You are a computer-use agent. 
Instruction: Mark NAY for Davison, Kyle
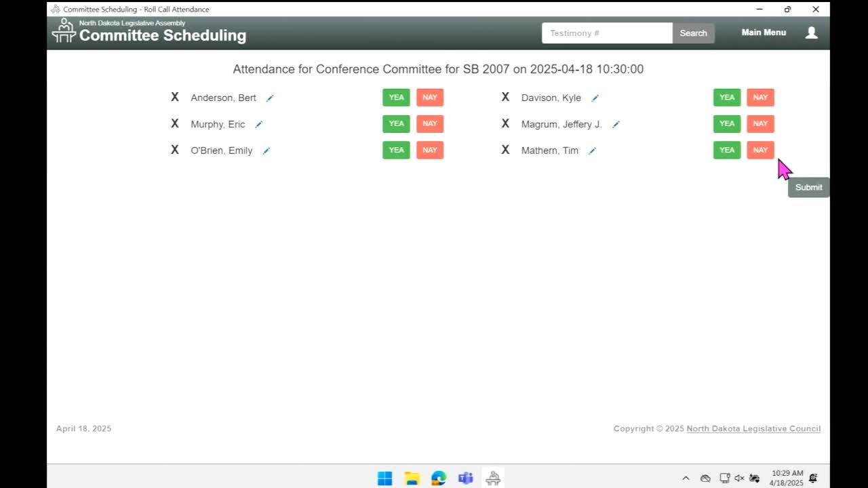coord(760,98)
